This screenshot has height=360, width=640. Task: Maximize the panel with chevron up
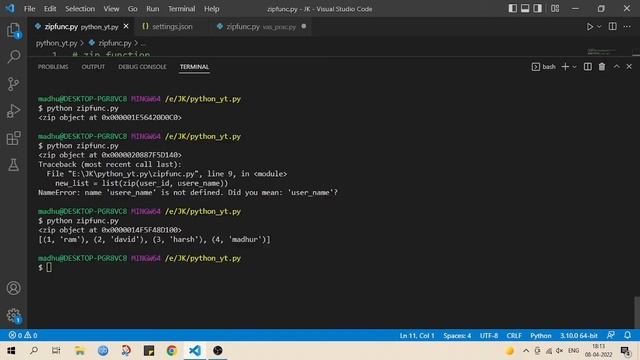pyautogui.click(x=616, y=67)
